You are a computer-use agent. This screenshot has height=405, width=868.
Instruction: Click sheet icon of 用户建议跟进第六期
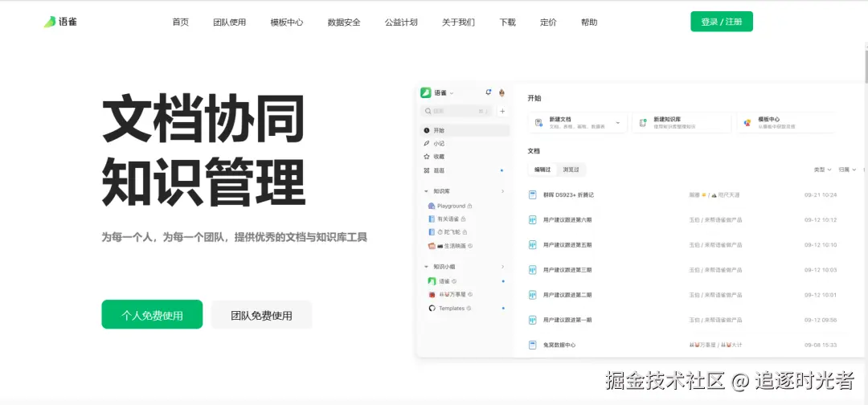533,219
